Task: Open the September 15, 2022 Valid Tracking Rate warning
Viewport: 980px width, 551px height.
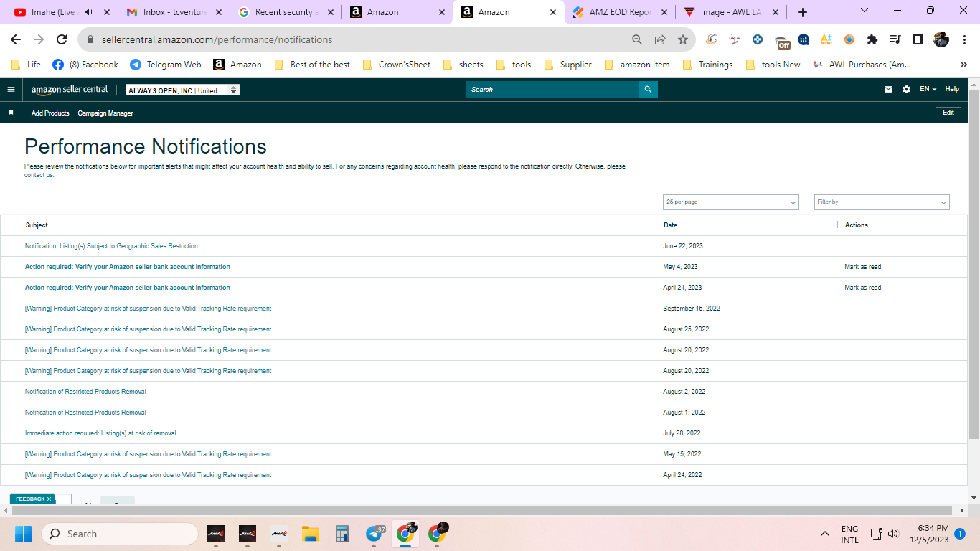Action: 149,309
